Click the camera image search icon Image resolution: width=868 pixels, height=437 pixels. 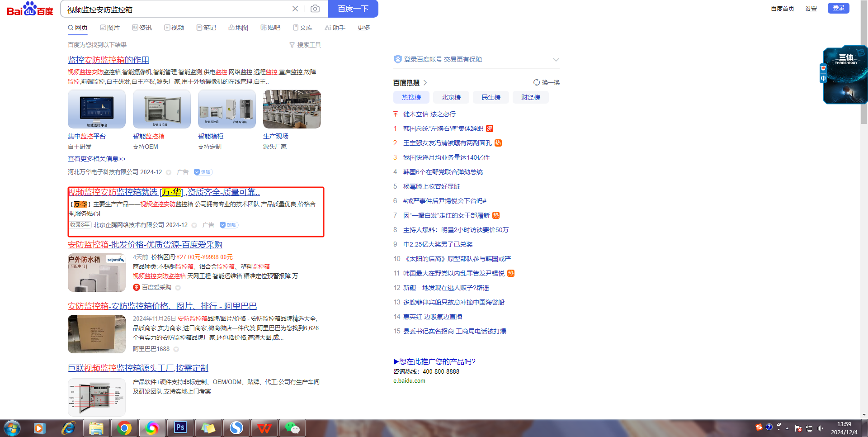[x=315, y=9]
